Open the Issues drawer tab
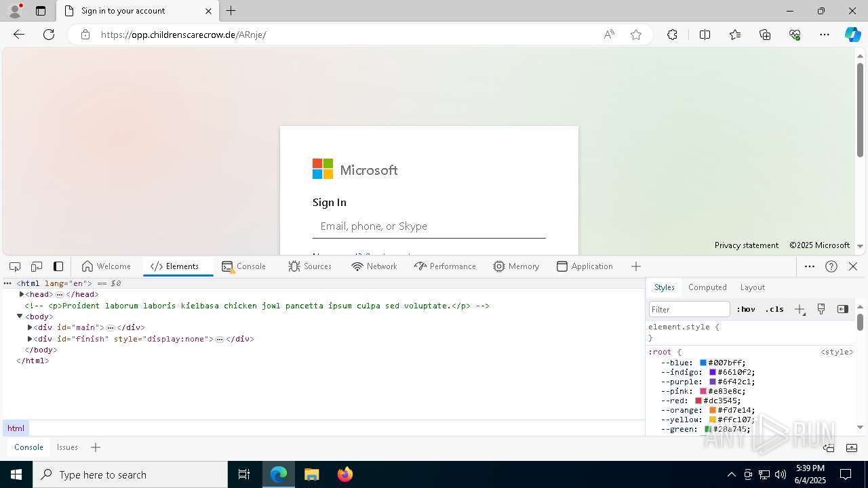Screen dimensions: 868x488 67,447
